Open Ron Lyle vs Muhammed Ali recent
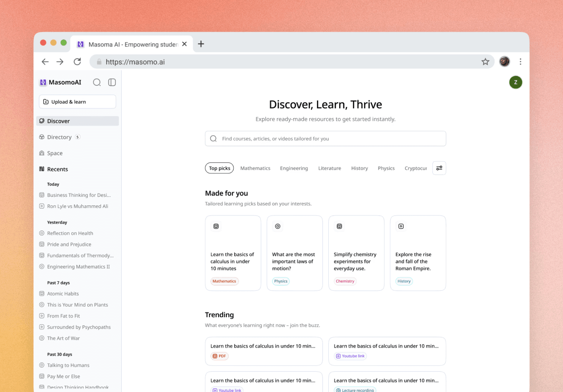 [74, 206]
